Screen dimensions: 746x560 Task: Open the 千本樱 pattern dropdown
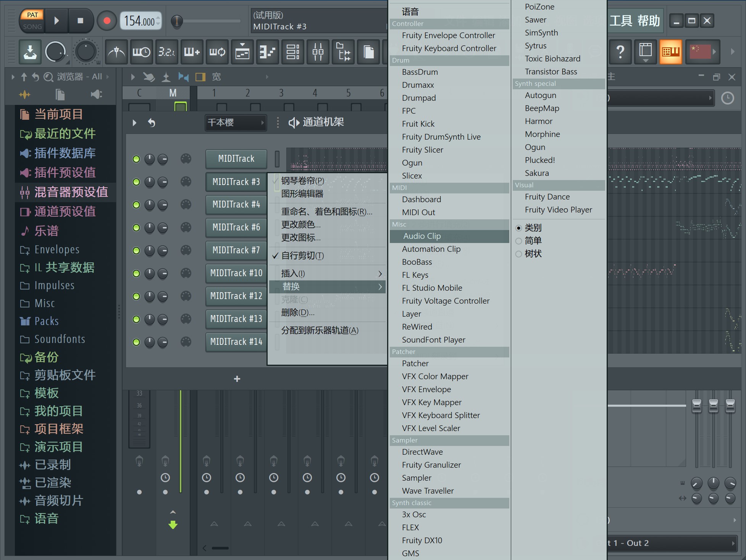[x=236, y=122]
